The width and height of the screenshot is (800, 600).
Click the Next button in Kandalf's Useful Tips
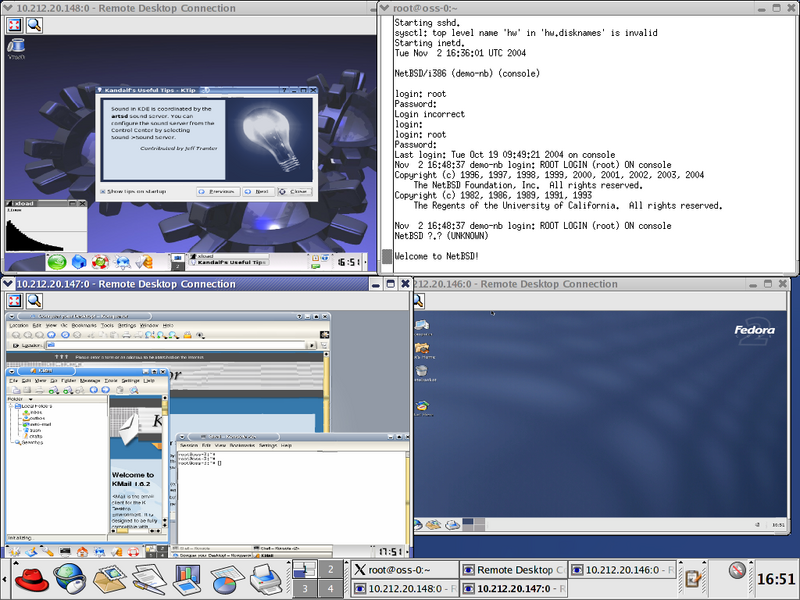click(260, 190)
